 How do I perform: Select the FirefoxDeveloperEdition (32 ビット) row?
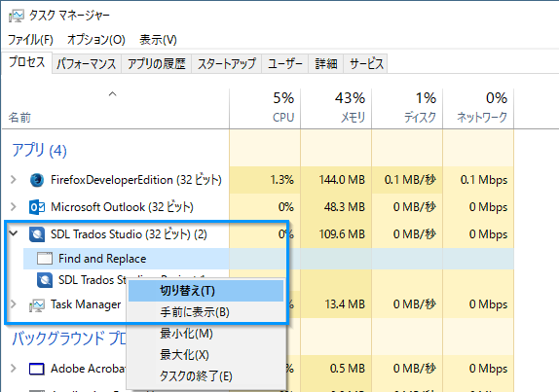click(258, 180)
